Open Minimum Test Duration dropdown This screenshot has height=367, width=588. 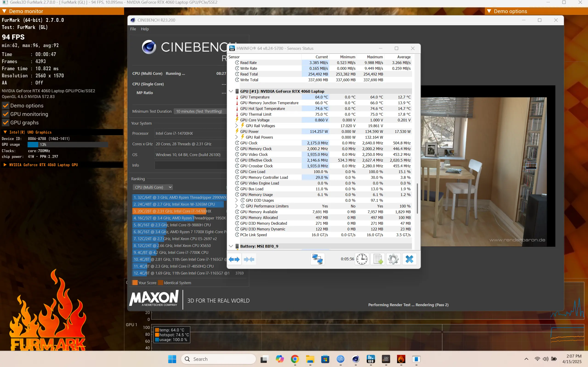pos(200,111)
